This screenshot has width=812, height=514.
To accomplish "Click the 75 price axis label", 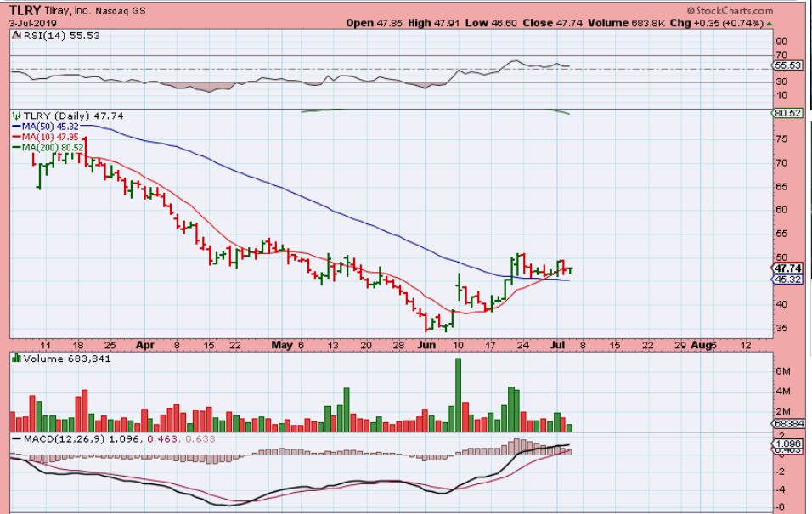I will pos(781,138).
